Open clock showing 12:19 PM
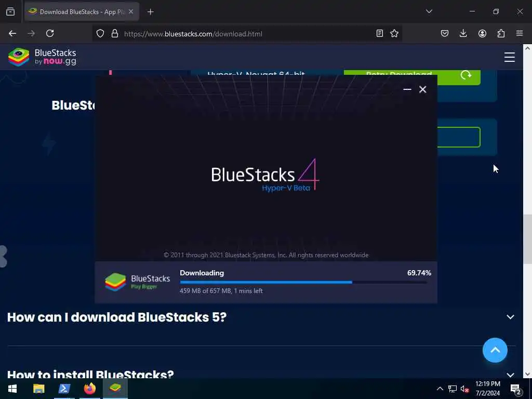This screenshot has width=532, height=399. pyautogui.click(x=488, y=389)
